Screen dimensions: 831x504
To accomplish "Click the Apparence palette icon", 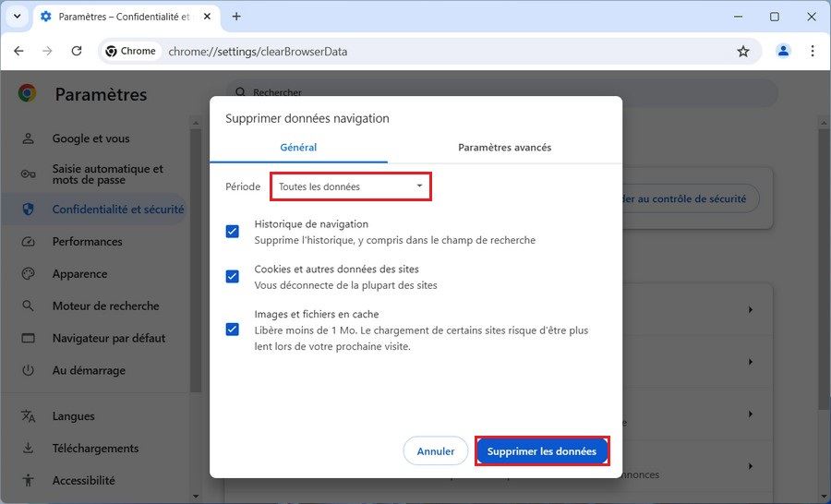I will pos(28,274).
